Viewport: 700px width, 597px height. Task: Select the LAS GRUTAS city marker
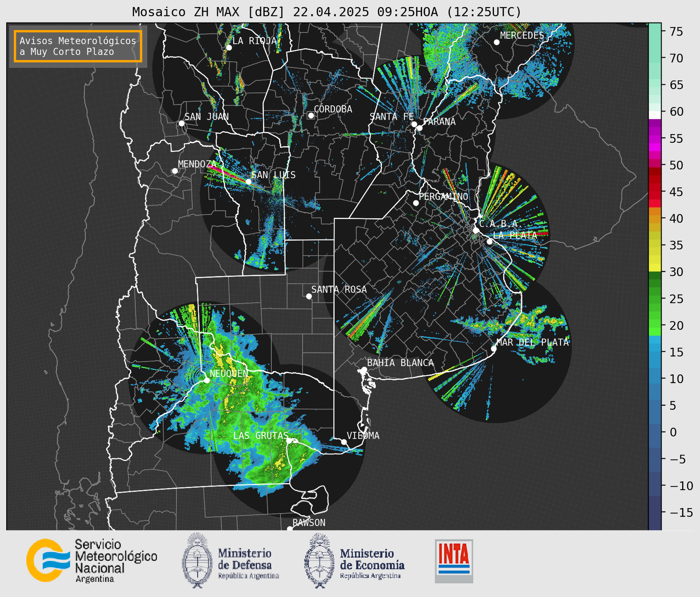[289, 441]
